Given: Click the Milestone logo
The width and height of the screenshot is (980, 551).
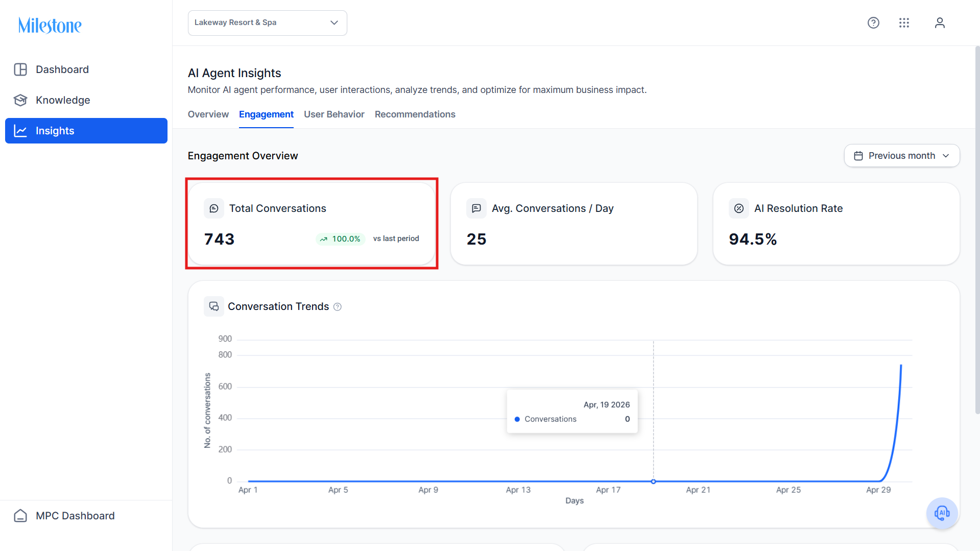Looking at the screenshot, I should pyautogui.click(x=50, y=25).
